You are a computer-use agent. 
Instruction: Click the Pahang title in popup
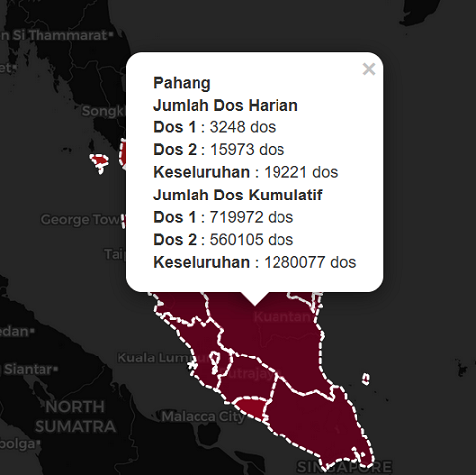(x=182, y=83)
